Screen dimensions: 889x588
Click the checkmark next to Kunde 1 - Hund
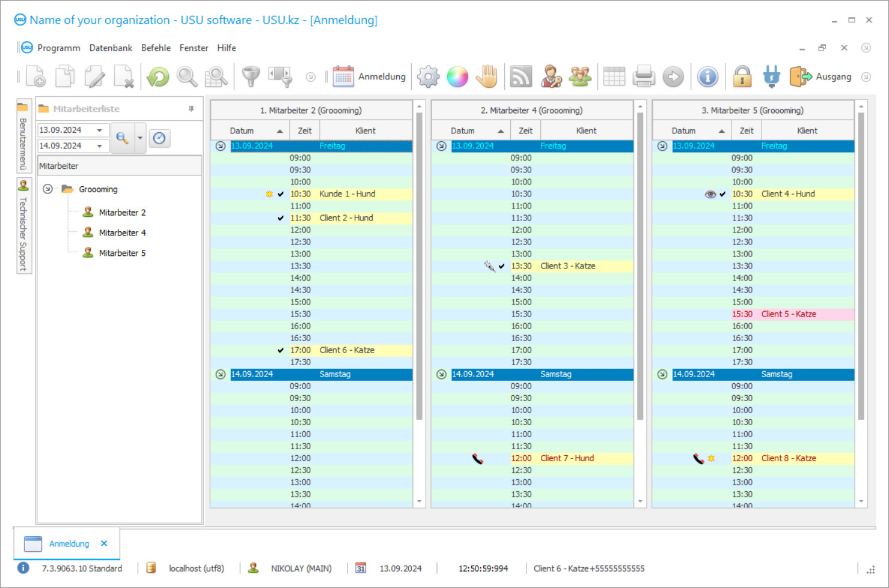coord(280,194)
